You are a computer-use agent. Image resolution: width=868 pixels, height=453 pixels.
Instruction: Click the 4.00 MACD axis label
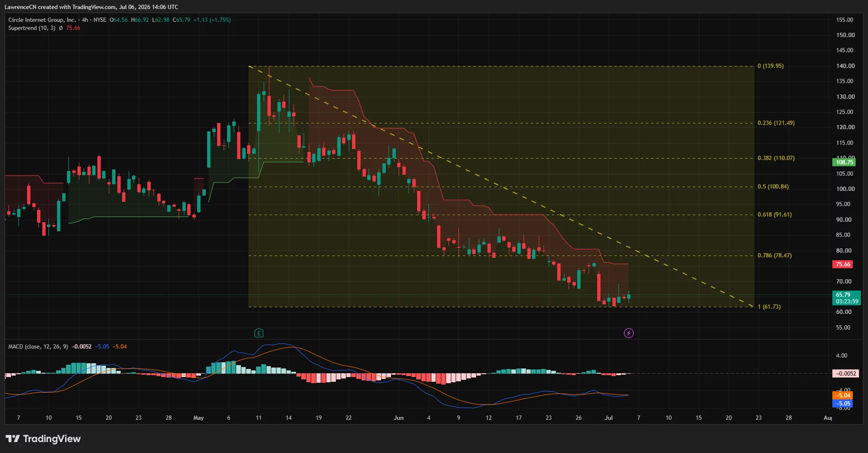[x=841, y=356]
